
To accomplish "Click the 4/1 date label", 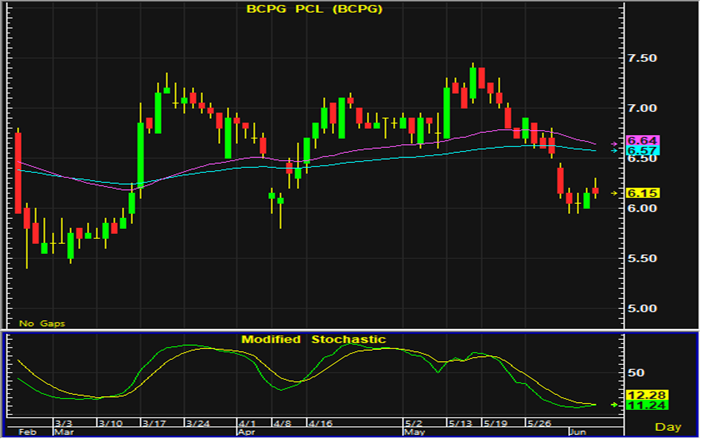I will (247, 423).
